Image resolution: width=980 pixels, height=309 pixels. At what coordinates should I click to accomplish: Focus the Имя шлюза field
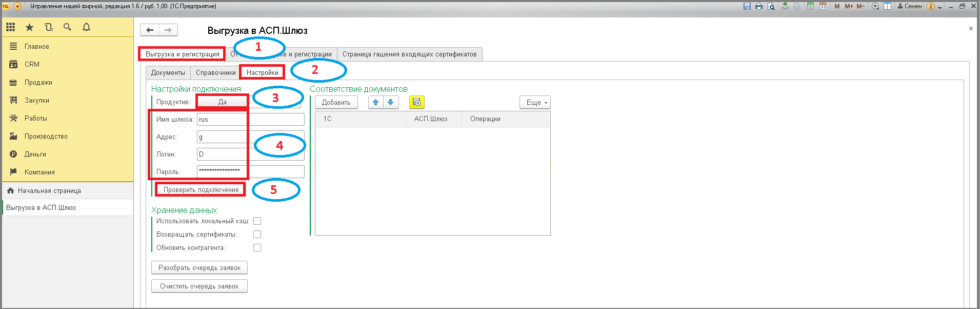[251, 119]
